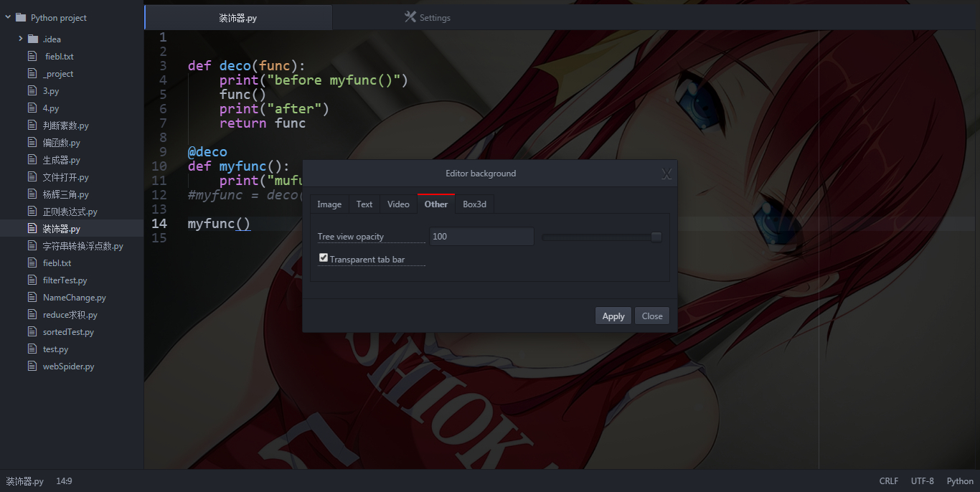Click the Python grammar selector

pos(960,481)
